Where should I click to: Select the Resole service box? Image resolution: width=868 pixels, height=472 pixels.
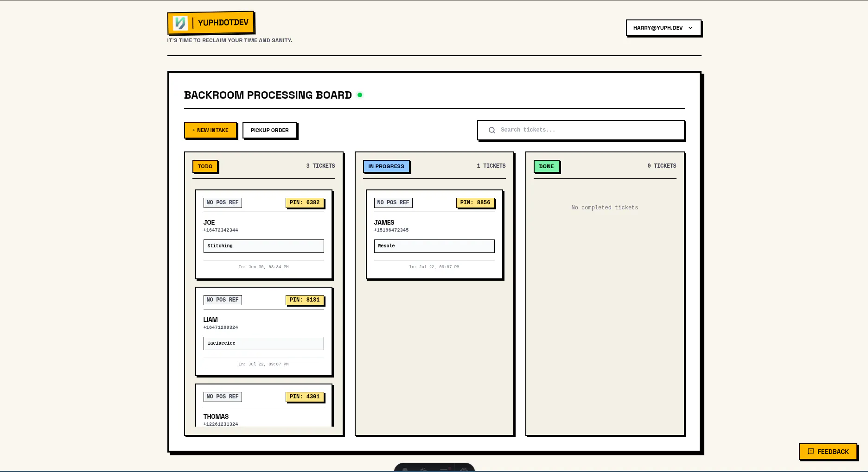click(434, 246)
